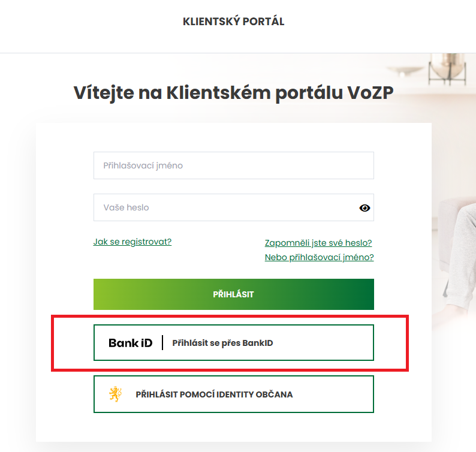Click the KLIENTSKÝ PORTÁL header title

233,22
